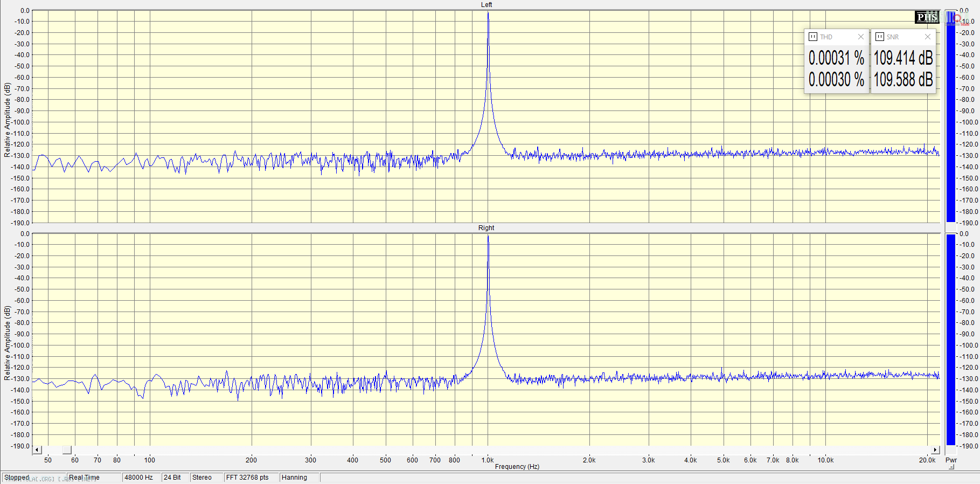Click the 109.414 dB SNR value
This screenshot has width=980, height=484.
click(903, 58)
